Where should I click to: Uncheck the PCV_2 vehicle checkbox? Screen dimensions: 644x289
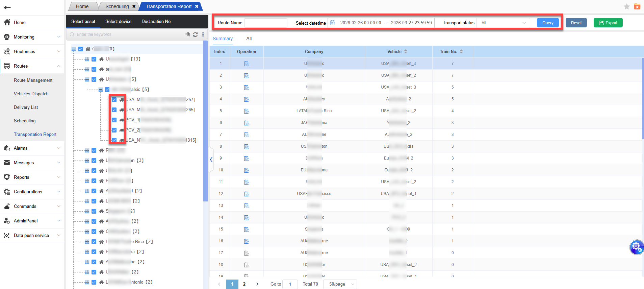114,130
